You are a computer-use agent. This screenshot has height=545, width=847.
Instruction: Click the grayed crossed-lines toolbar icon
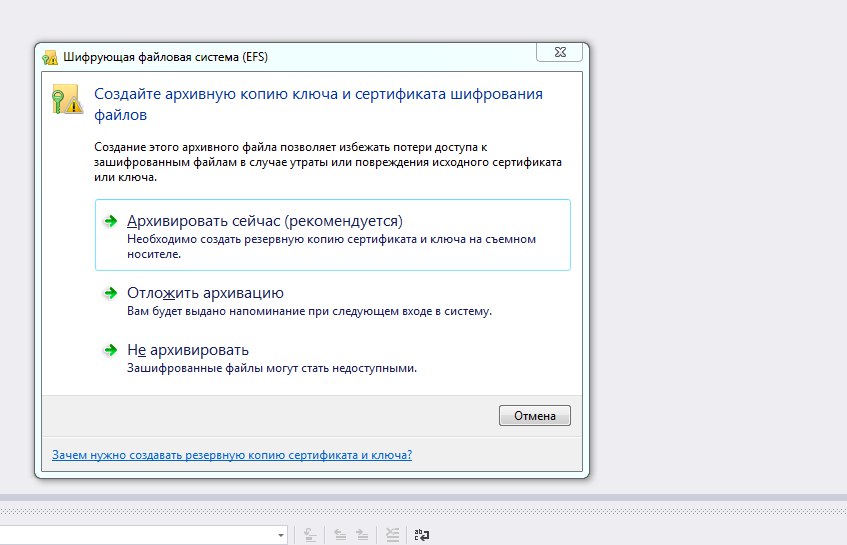(393, 535)
